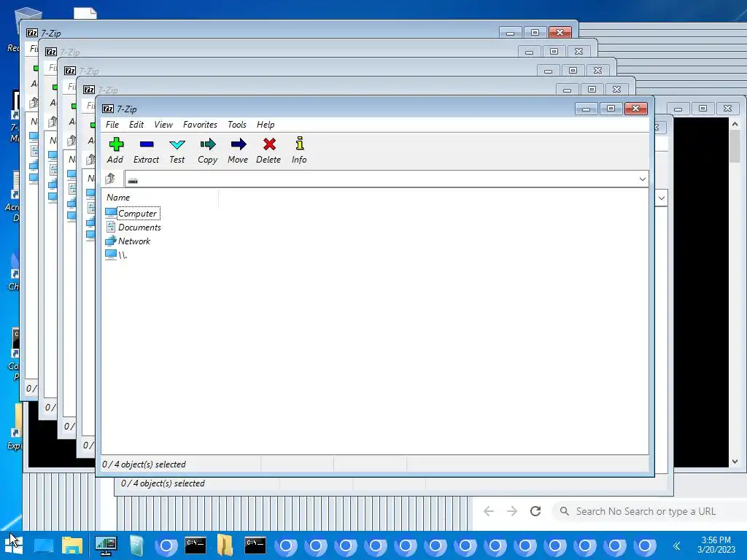The width and height of the screenshot is (747, 560).
Task: Go up one level with the folder-up icon
Action: [x=110, y=179]
